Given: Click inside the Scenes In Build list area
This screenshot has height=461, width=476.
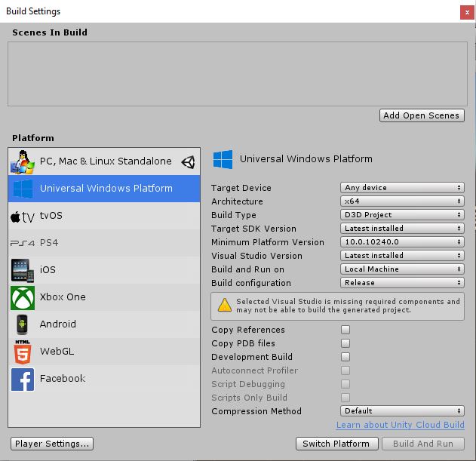Looking at the screenshot, I should coord(238,74).
